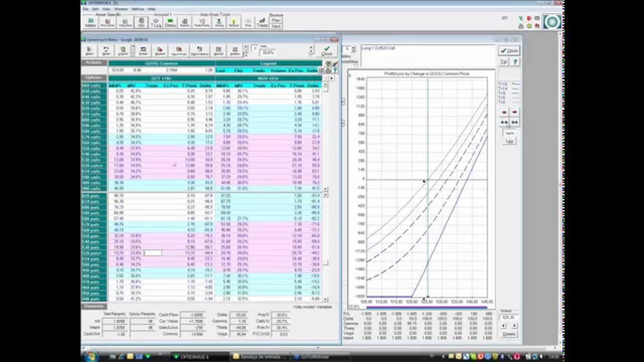Click the single left red arrow button

(x=504, y=113)
